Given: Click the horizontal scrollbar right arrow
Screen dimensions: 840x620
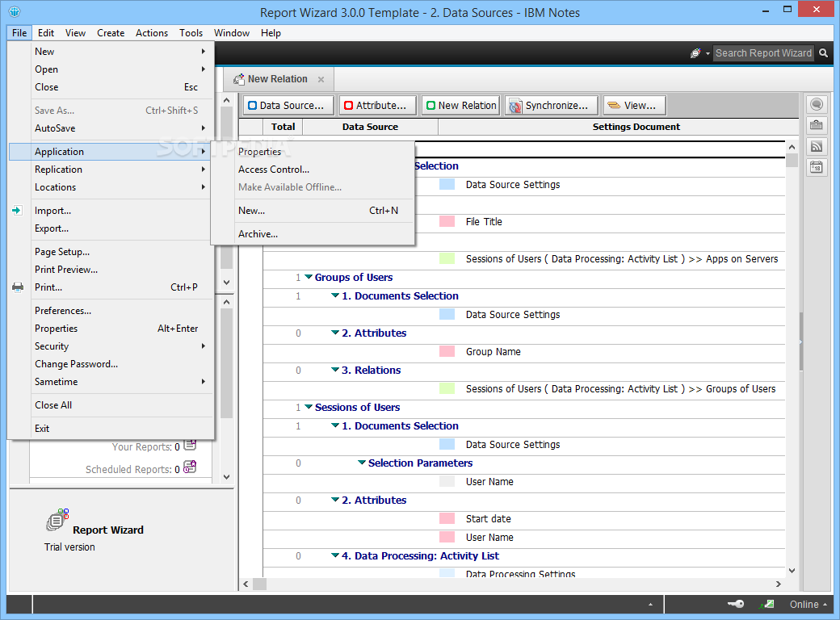Looking at the screenshot, I should tap(779, 584).
